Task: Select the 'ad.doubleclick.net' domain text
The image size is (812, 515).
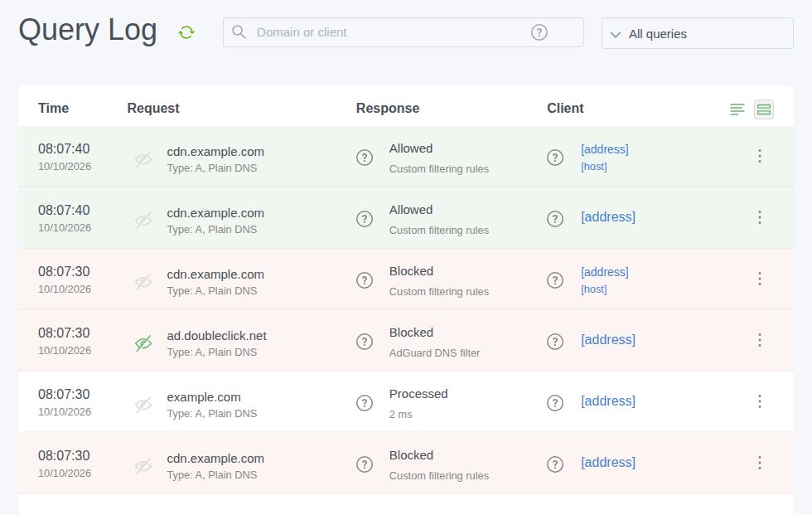Action: pyautogui.click(x=216, y=336)
